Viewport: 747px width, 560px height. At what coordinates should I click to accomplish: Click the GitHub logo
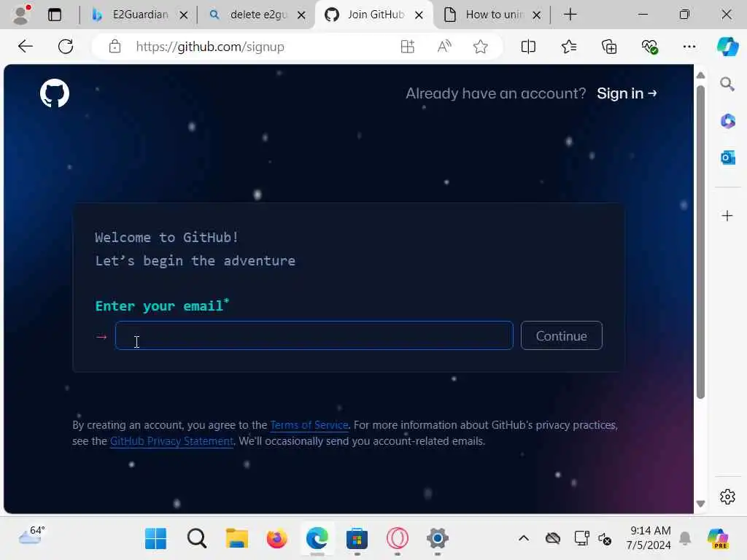pyautogui.click(x=54, y=93)
